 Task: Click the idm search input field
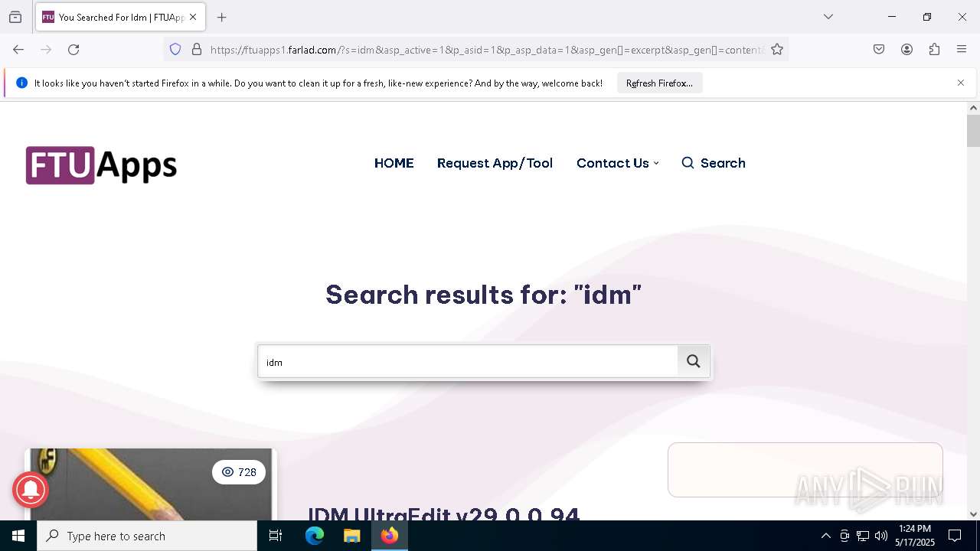(x=468, y=362)
